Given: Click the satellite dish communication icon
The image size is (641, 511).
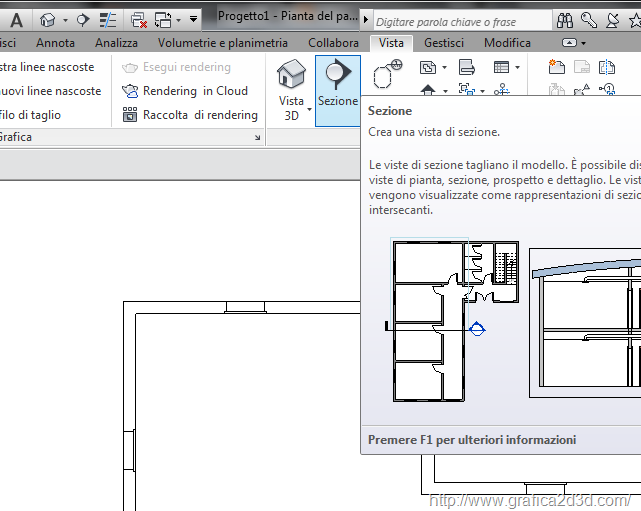Looking at the screenshot, I should coord(613,20).
